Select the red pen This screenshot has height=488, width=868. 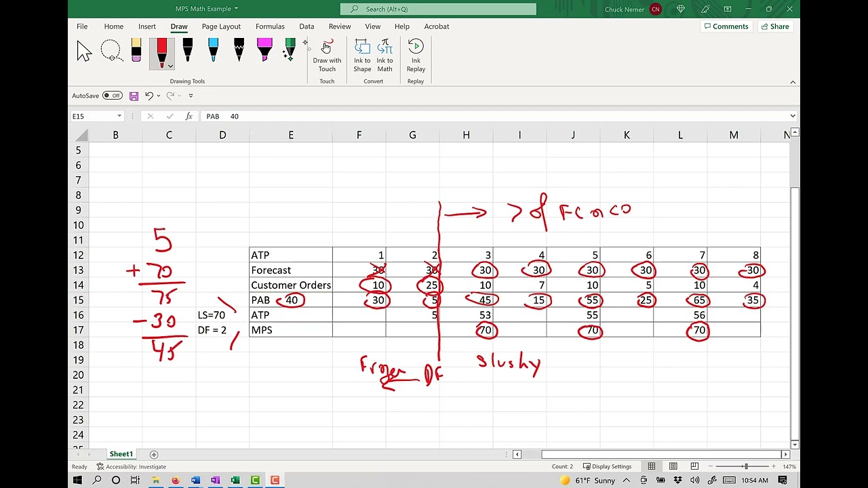tap(161, 52)
